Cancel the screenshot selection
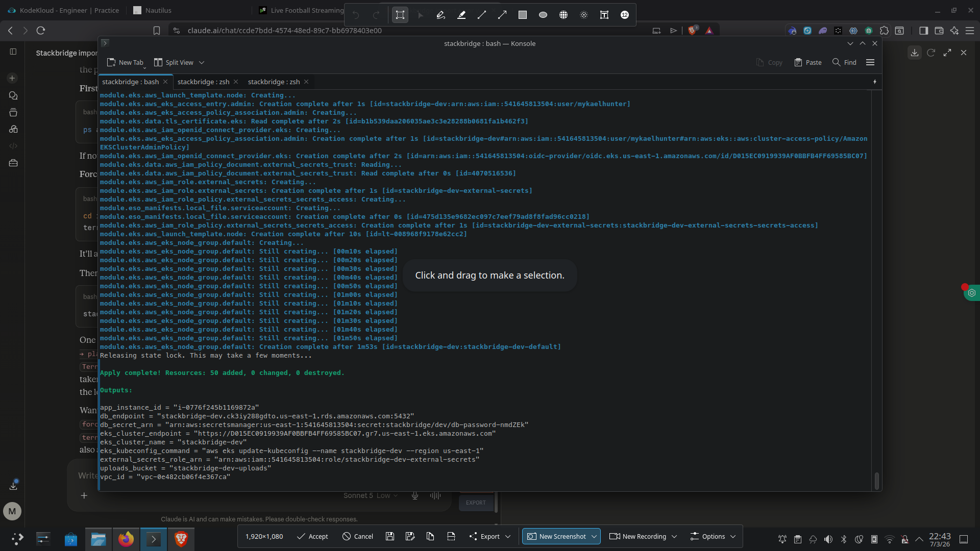The image size is (980, 551). (357, 536)
